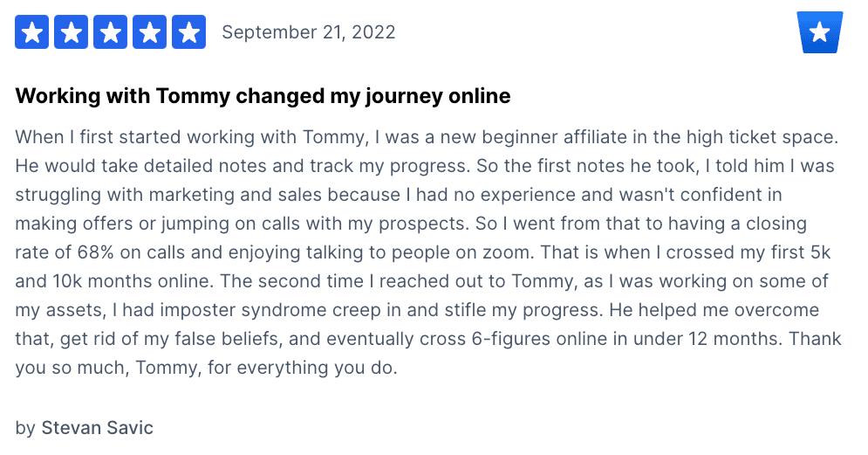868x455 pixels.
Task: Select the third rating star
Action: pyautogui.click(x=110, y=32)
